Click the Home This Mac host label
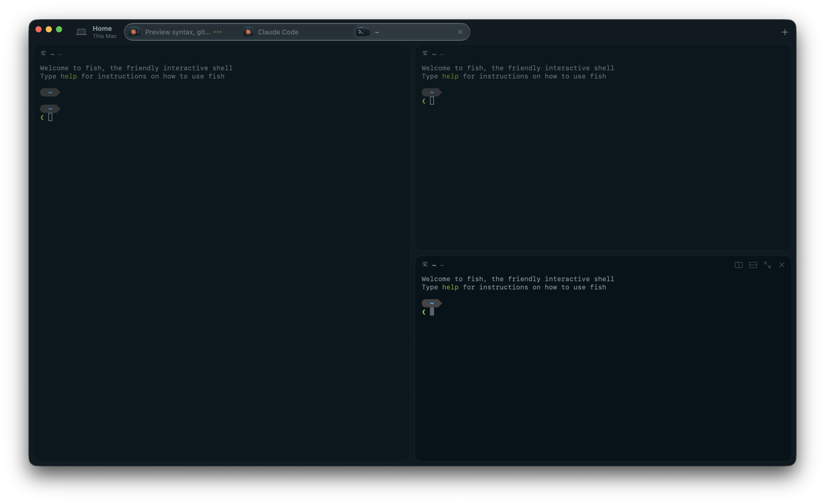The height and width of the screenshot is (504, 825). click(104, 32)
